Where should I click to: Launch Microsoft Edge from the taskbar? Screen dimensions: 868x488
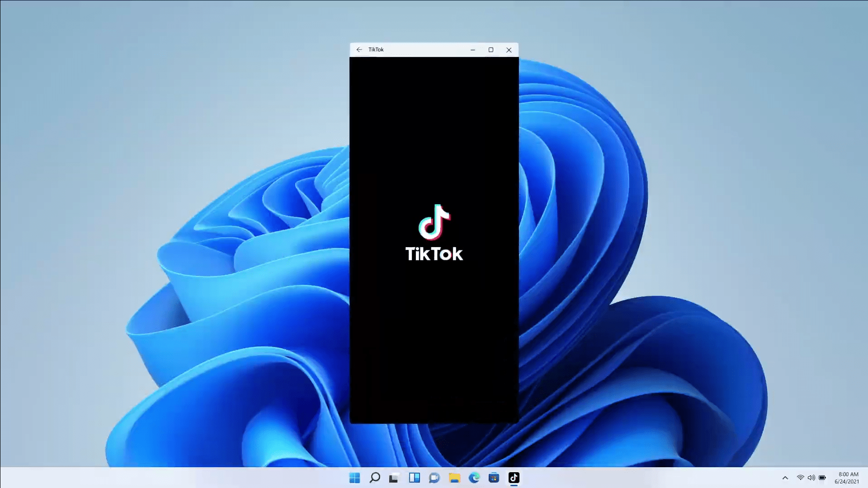tap(474, 478)
